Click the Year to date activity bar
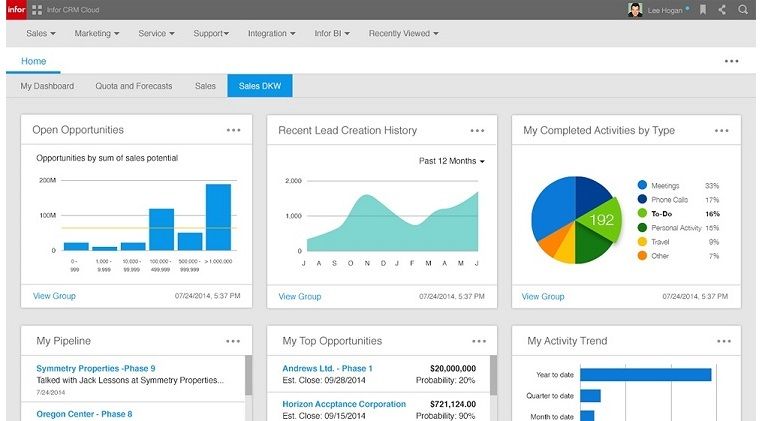 (x=646, y=374)
